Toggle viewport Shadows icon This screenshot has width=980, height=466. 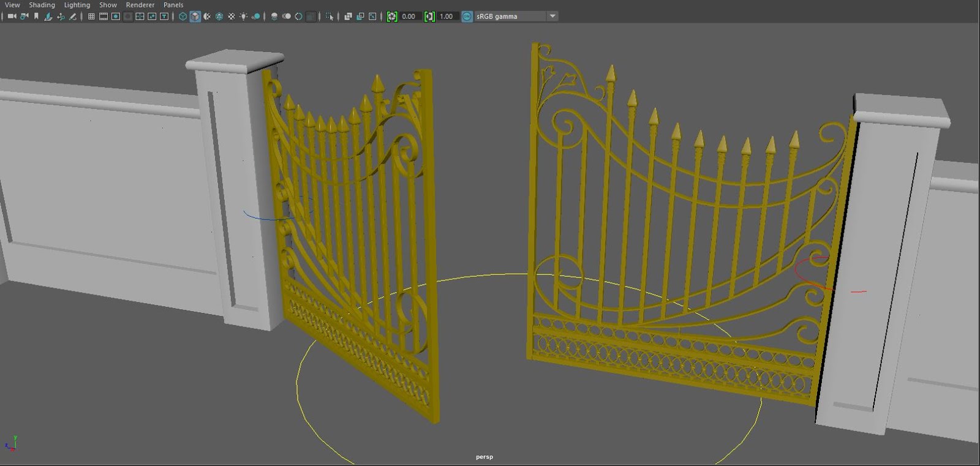pyautogui.click(x=256, y=17)
